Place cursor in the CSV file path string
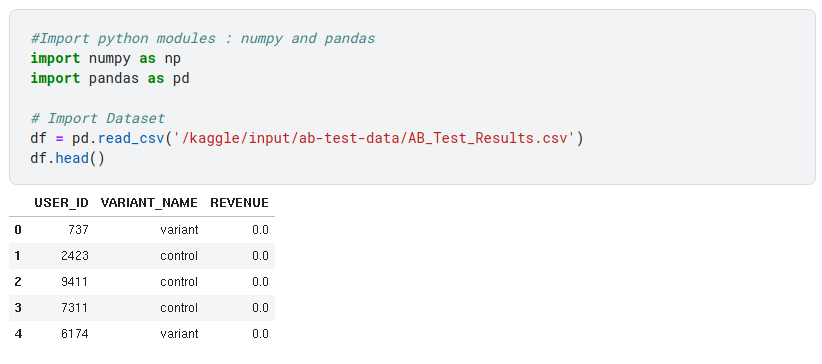Viewport: 822px width, 364px height. 374,138
